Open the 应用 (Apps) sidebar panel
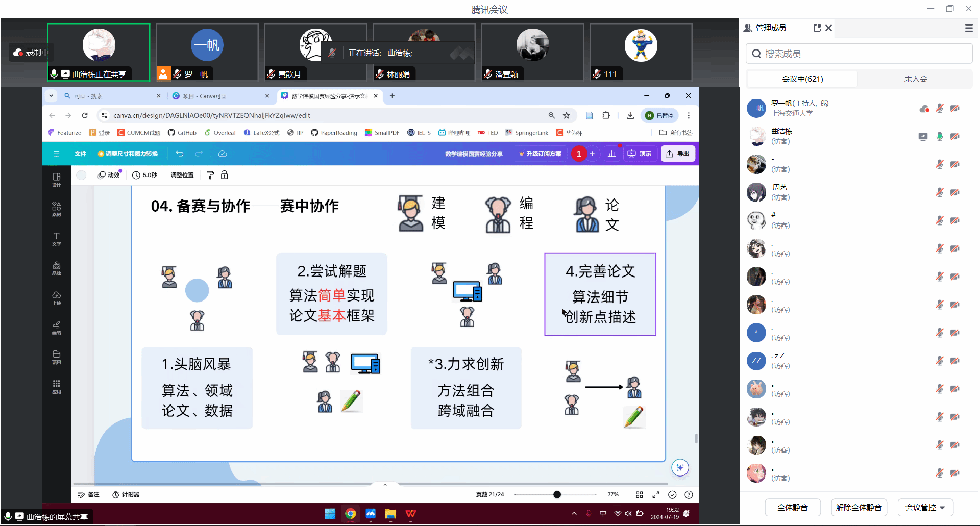980x526 pixels. click(x=56, y=387)
